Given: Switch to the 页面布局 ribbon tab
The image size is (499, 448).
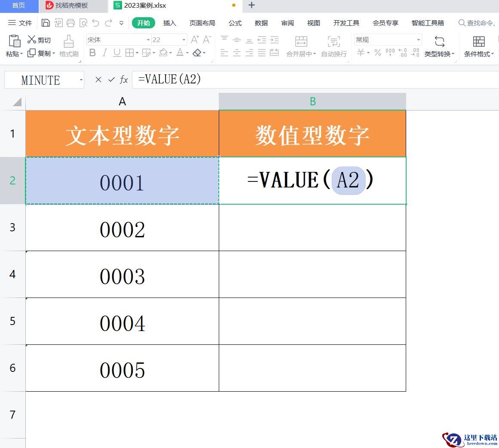Looking at the screenshot, I should tap(202, 23).
